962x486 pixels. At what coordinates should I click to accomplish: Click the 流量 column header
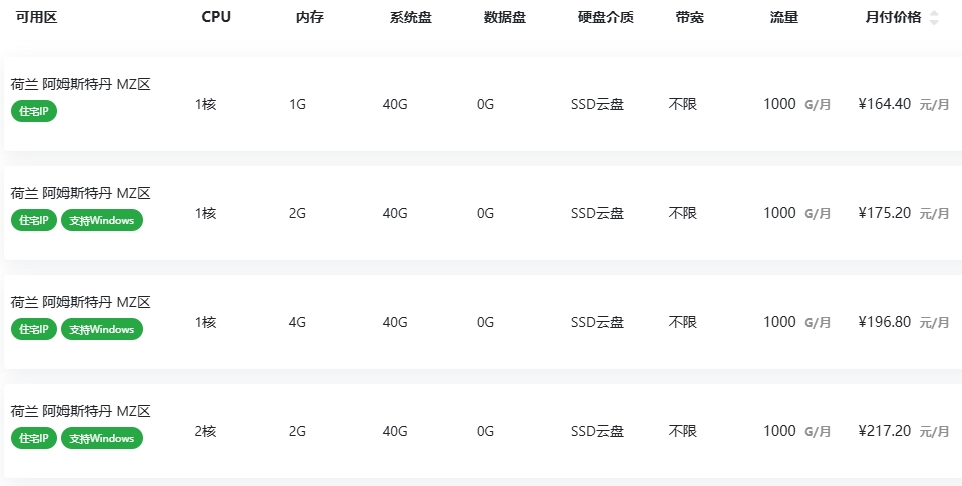coord(784,17)
